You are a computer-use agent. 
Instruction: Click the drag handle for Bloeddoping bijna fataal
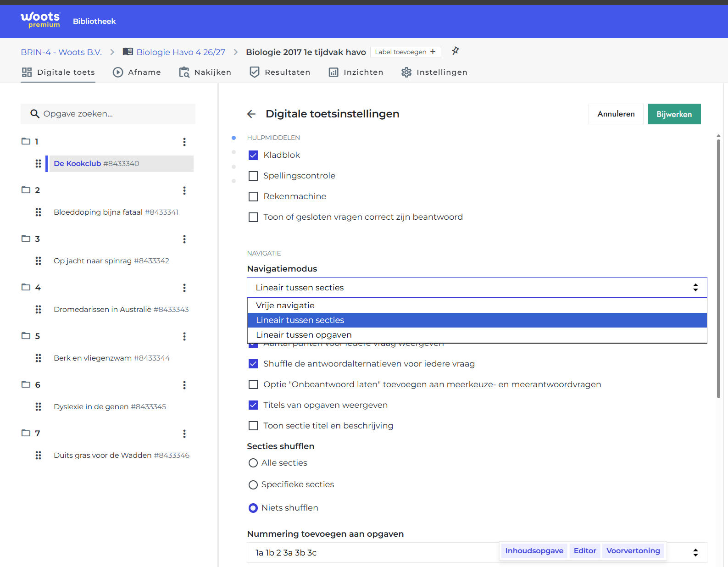(x=39, y=212)
